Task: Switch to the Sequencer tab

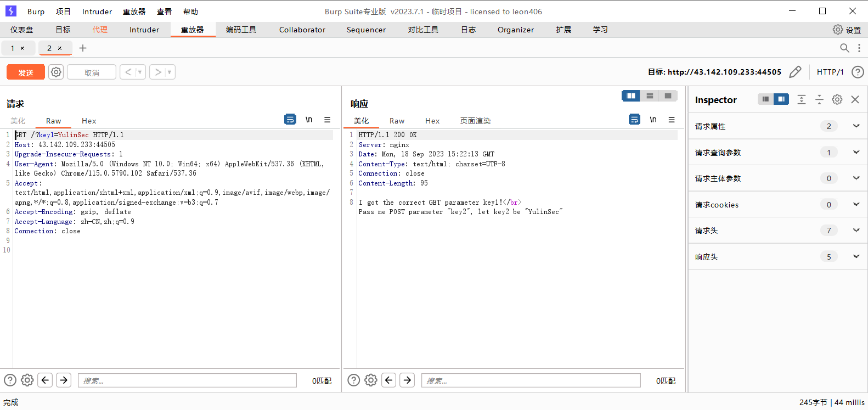Action: click(366, 30)
